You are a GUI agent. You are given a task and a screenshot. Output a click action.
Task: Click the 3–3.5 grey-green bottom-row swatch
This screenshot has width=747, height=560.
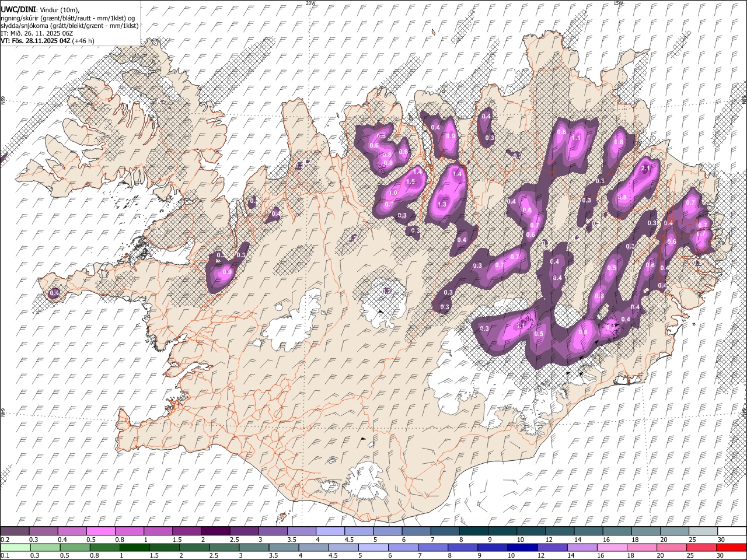[254, 547]
